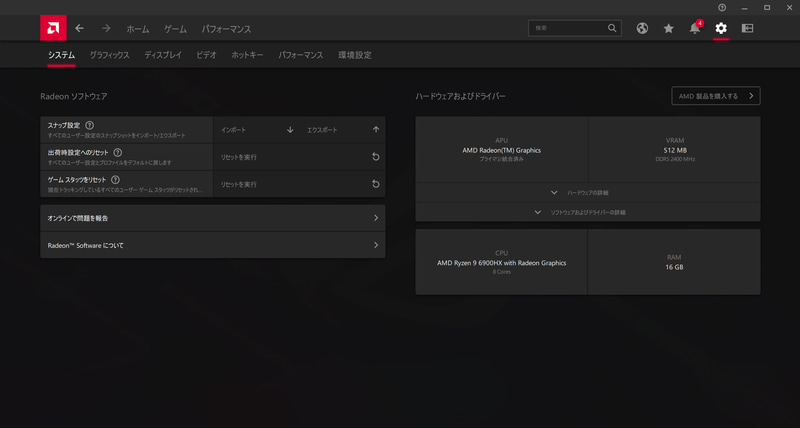
Task: Click the AMD logo icon
Action: pos(53,28)
